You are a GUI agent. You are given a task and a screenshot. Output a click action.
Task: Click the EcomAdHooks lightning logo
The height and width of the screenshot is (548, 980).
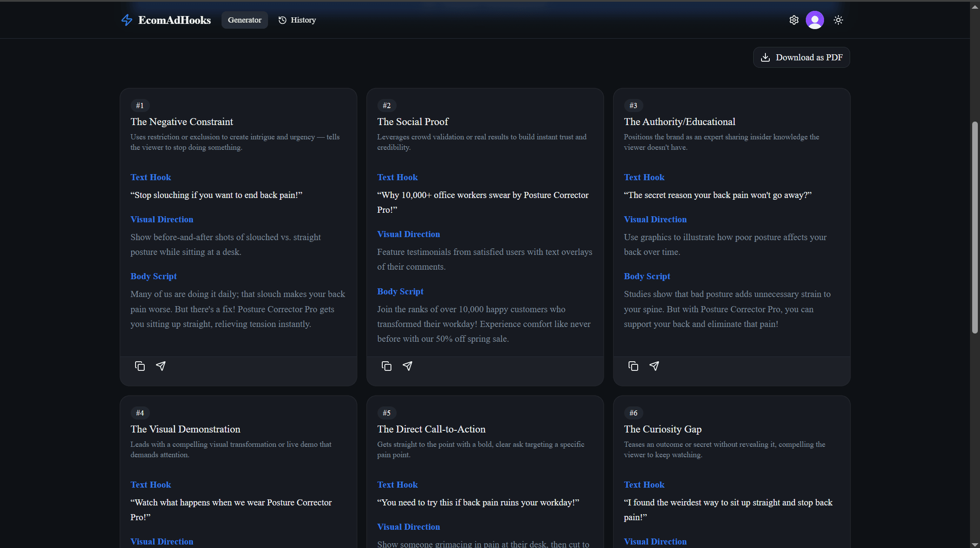tap(126, 20)
